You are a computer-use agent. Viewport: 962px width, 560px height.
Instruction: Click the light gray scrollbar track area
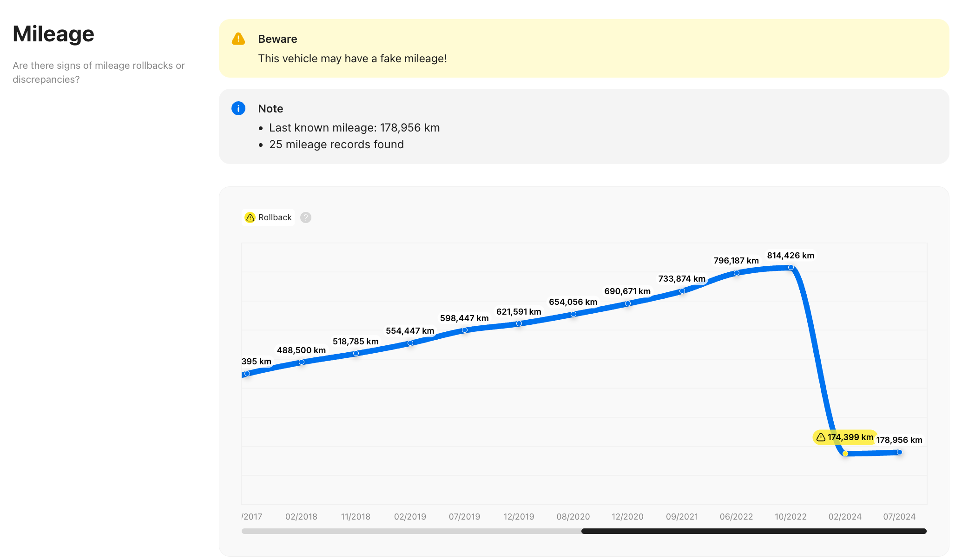(x=411, y=531)
